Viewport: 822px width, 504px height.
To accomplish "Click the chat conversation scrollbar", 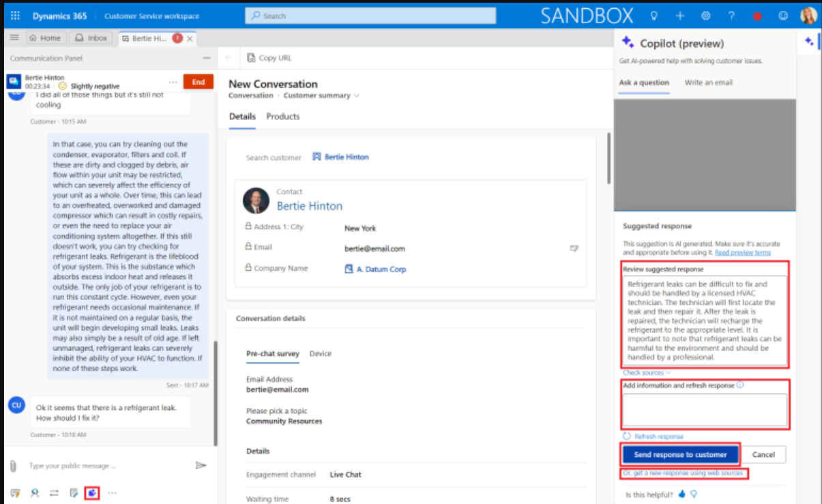I will [x=216, y=394].
